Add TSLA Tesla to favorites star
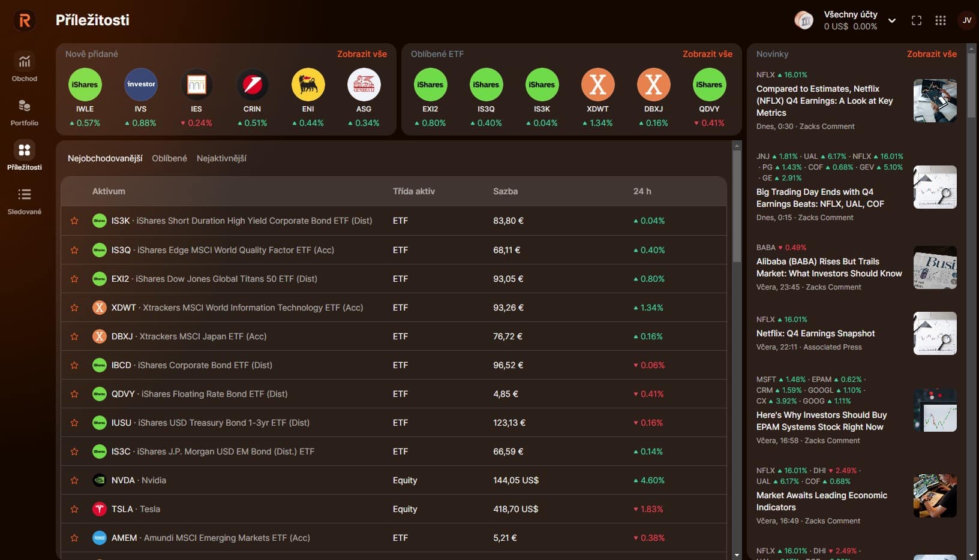Screen dimensions: 979x560 point(74,509)
